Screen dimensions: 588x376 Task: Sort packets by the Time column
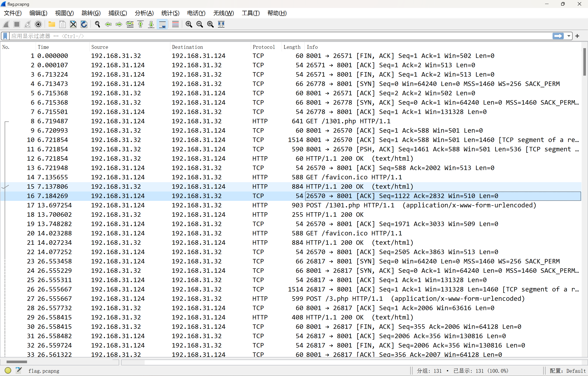point(63,47)
